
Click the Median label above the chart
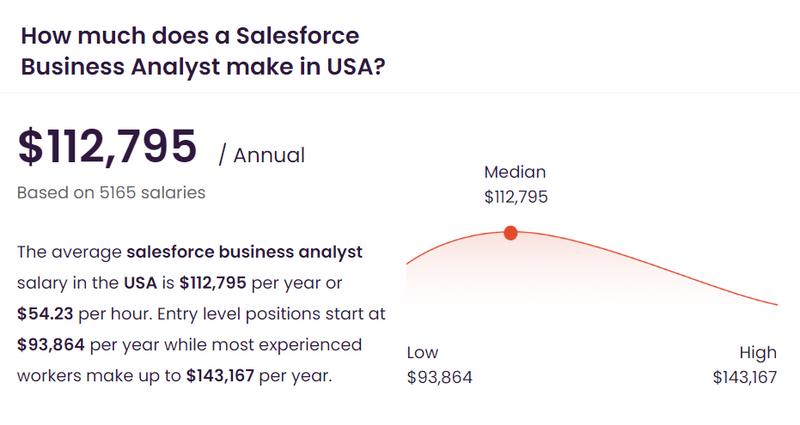click(515, 172)
